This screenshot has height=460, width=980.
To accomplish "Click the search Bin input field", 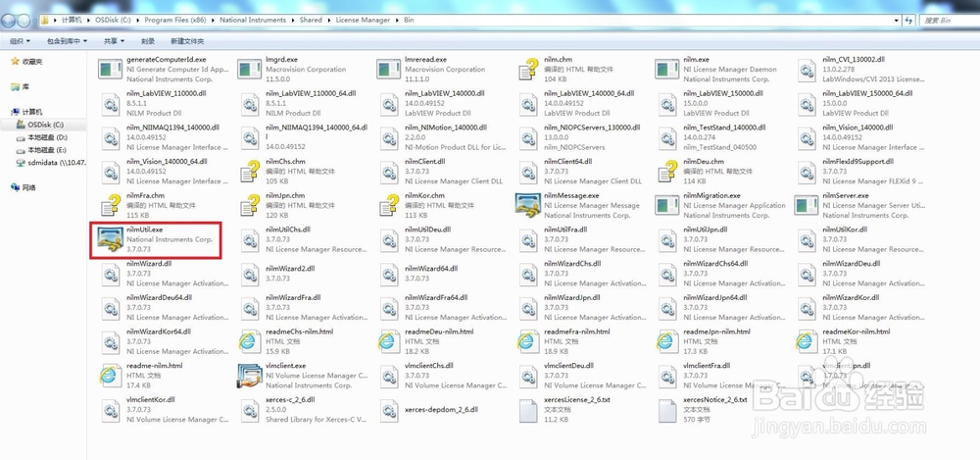I will point(950,20).
